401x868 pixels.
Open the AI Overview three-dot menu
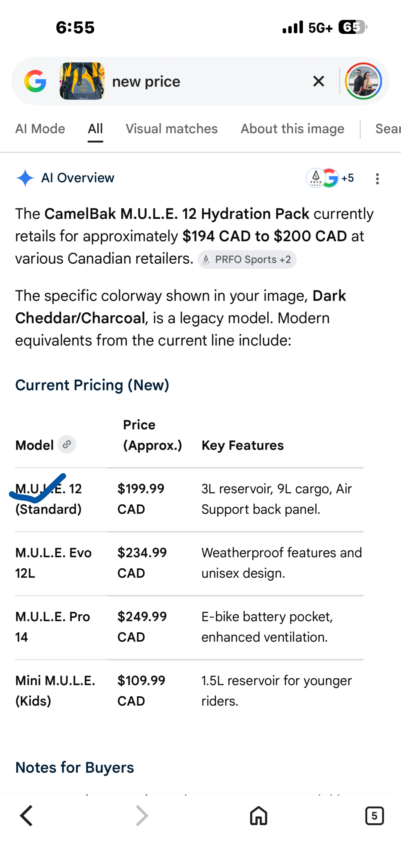point(377,179)
